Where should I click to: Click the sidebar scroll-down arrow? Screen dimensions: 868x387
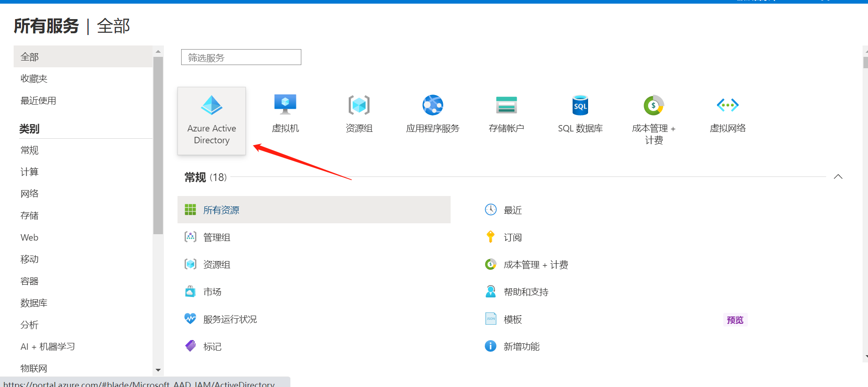[158, 370]
